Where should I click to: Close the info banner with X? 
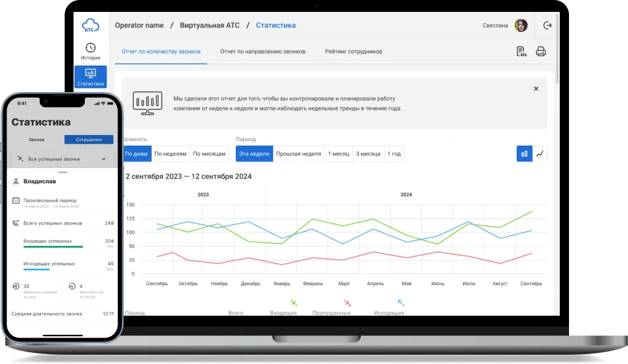[536, 89]
